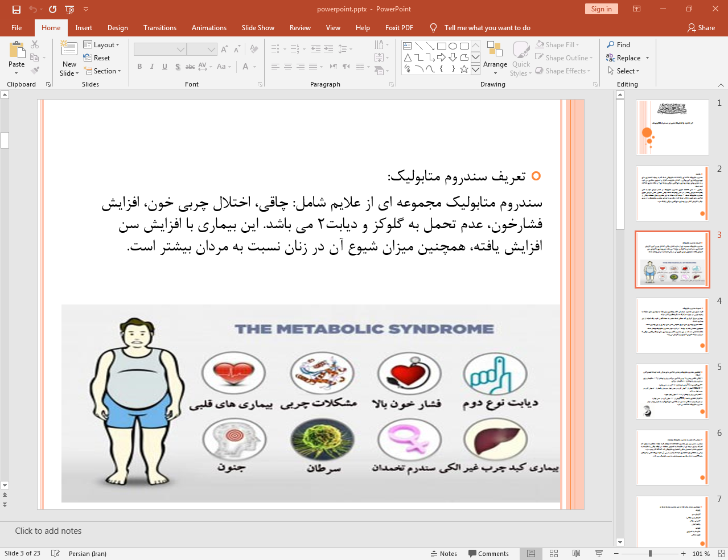This screenshot has width=728, height=560.
Task: Click the Arrange button
Action: pos(495,58)
